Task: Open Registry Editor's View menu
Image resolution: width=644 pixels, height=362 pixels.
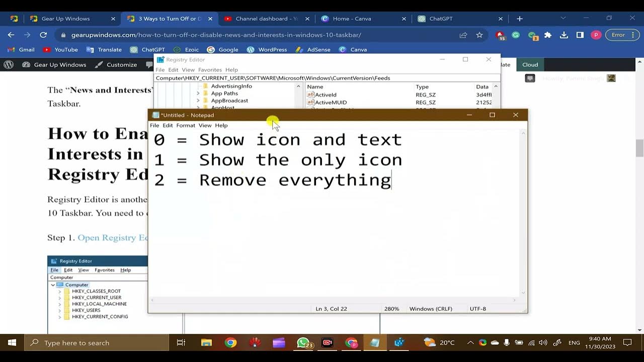Action: 188,70
